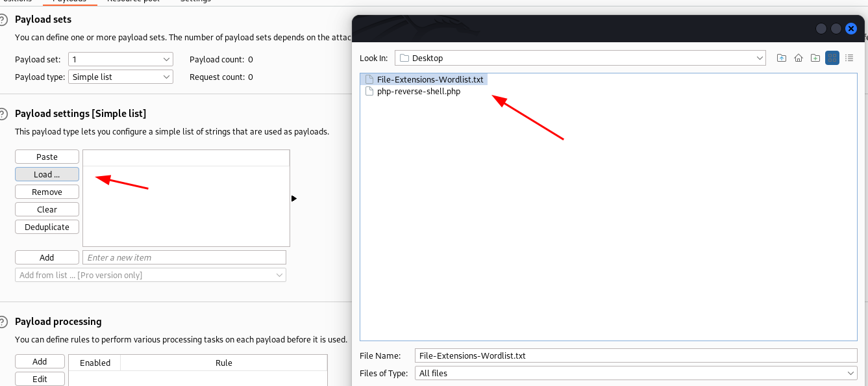
Task: Switch file dialog to grid view
Action: tap(832, 58)
